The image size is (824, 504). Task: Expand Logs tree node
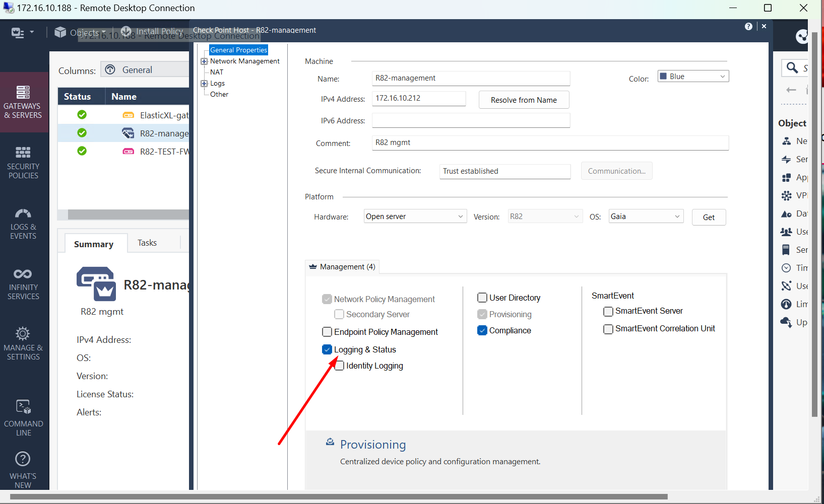click(204, 84)
